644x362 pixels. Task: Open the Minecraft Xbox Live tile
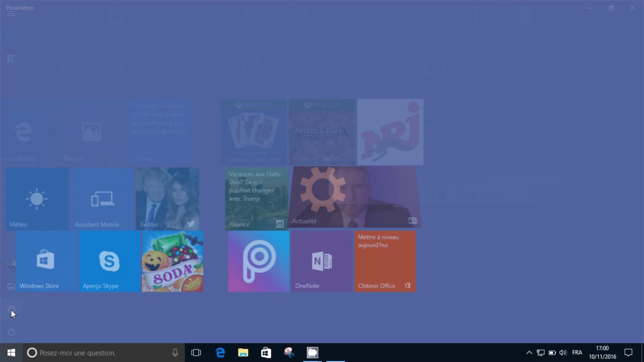click(x=322, y=132)
